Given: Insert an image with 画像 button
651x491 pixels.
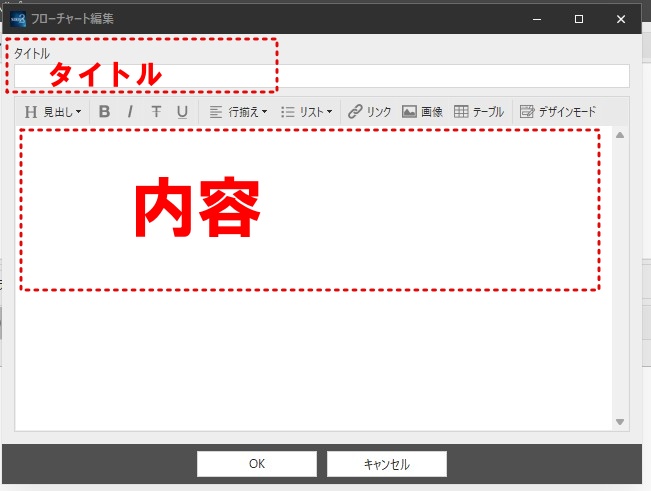Looking at the screenshot, I should pyautogui.click(x=422, y=112).
